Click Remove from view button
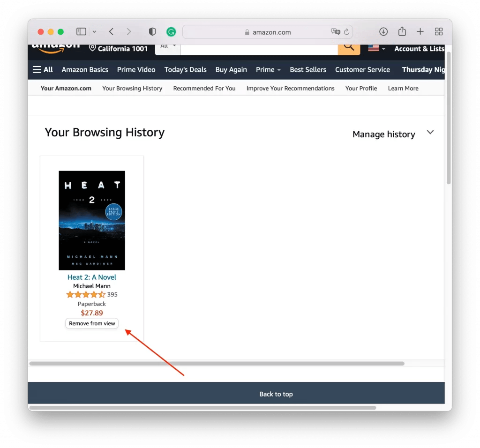Viewport: 480px width, 448px height. pos(92,323)
